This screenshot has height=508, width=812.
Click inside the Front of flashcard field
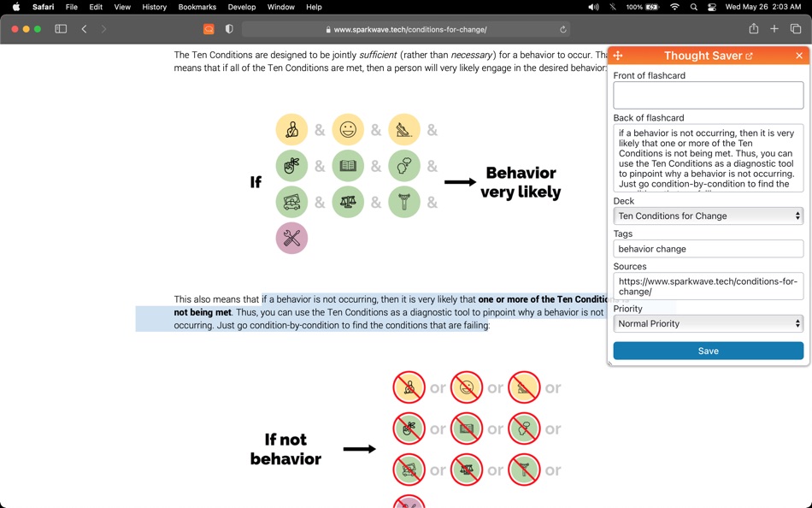708,94
